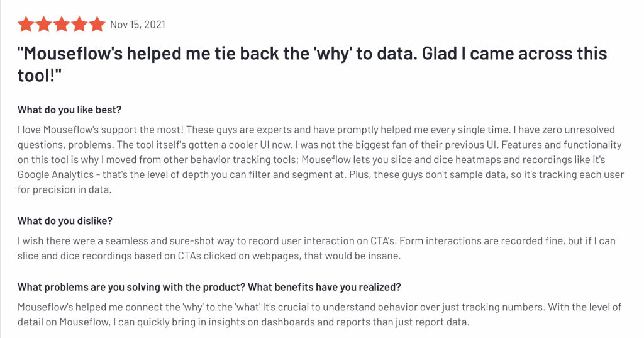This screenshot has height=338, width=644.
Task: Click the 'What do you like best?' heading
Action: point(69,110)
